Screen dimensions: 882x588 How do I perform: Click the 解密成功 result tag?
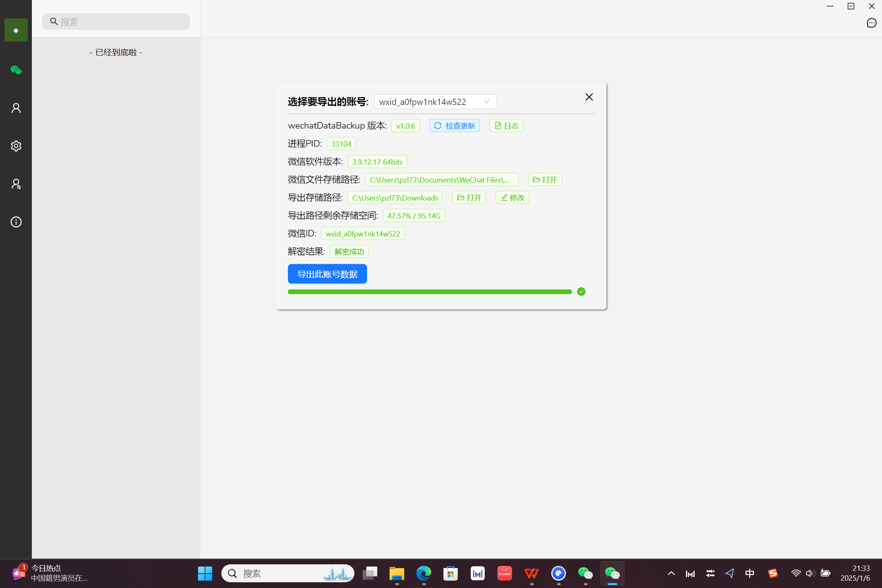(349, 252)
